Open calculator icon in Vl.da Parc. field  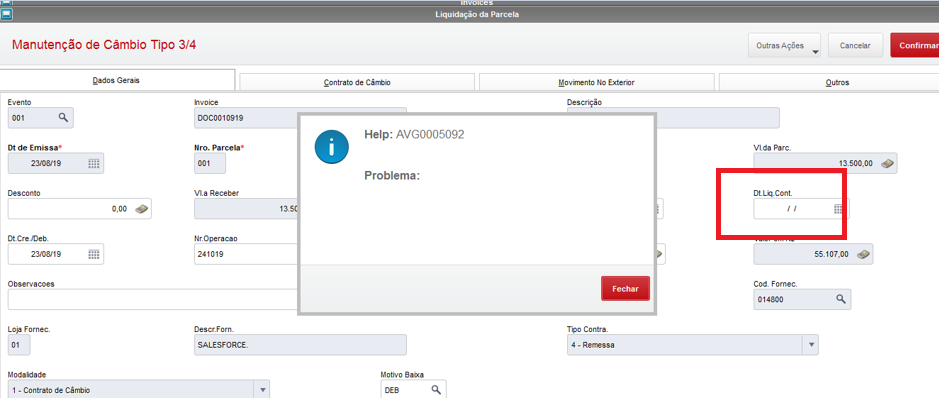click(x=887, y=163)
